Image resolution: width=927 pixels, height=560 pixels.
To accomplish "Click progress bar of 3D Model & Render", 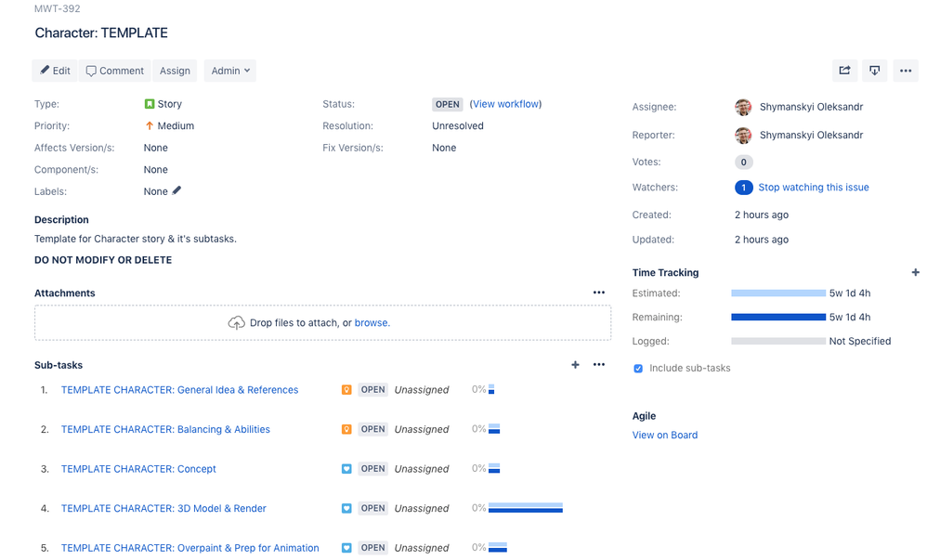I will pos(525,508).
